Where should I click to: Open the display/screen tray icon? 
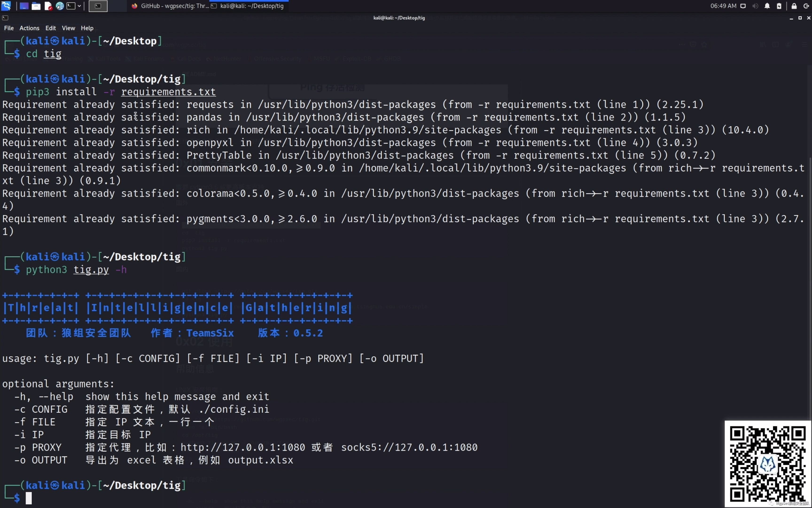(x=743, y=6)
